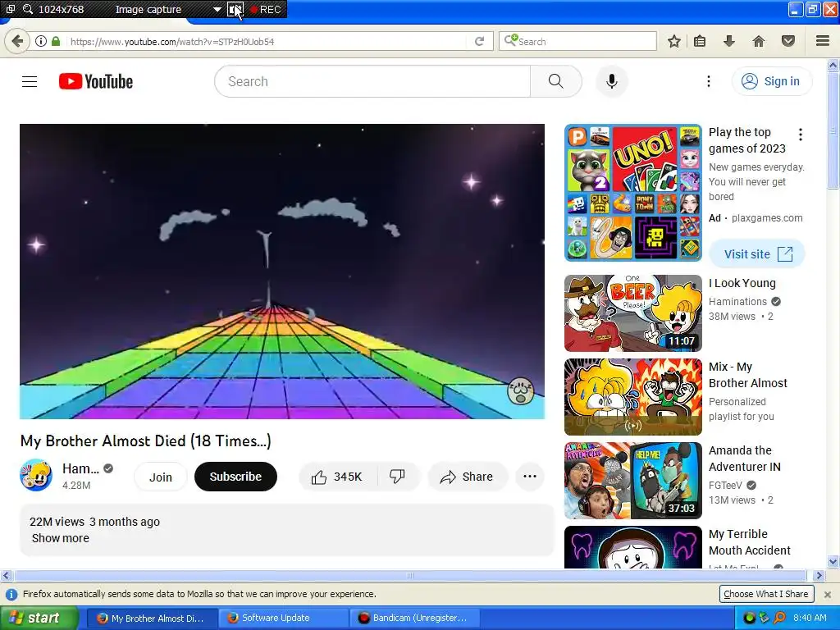This screenshot has height=630, width=840.
Task: Click the site information icon in address bar
Action: click(40, 41)
